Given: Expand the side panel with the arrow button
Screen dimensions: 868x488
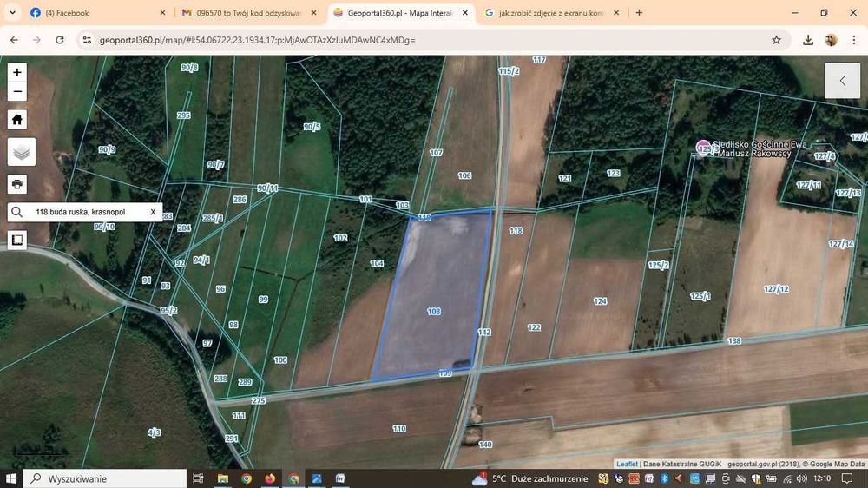Looking at the screenshot, I should tap(842, 81).
